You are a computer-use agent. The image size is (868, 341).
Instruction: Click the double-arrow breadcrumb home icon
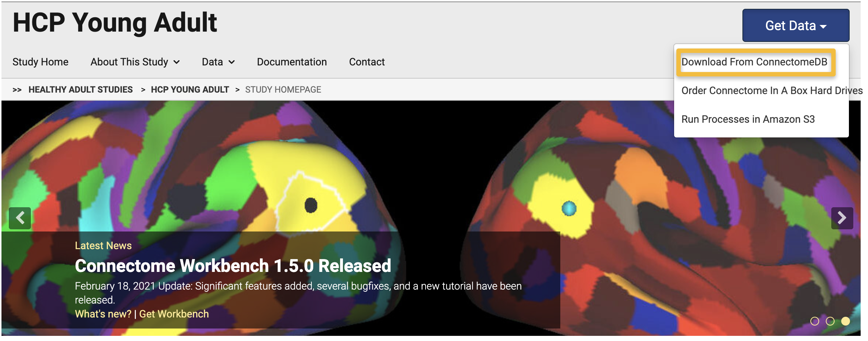pos(17,90)
